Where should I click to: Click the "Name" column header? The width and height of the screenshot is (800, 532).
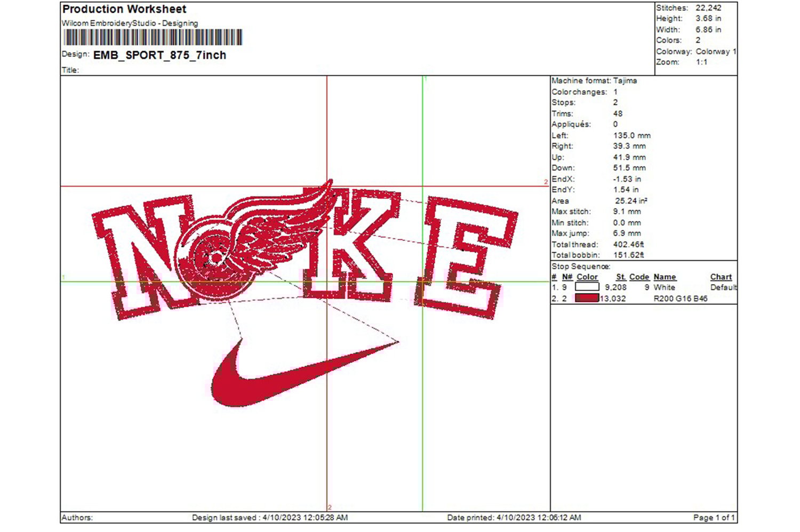click(665, 277)
